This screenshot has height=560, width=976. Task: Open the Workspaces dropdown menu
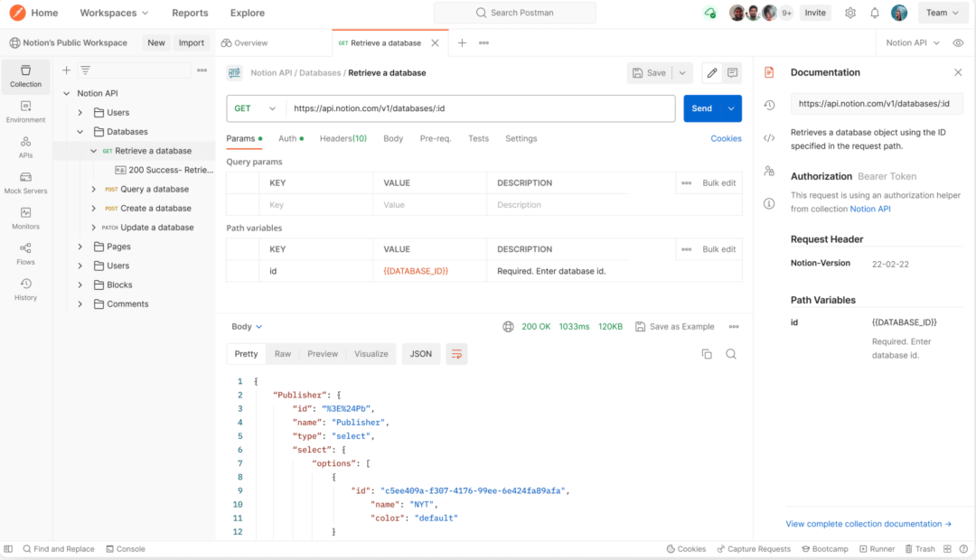point(114,13)
